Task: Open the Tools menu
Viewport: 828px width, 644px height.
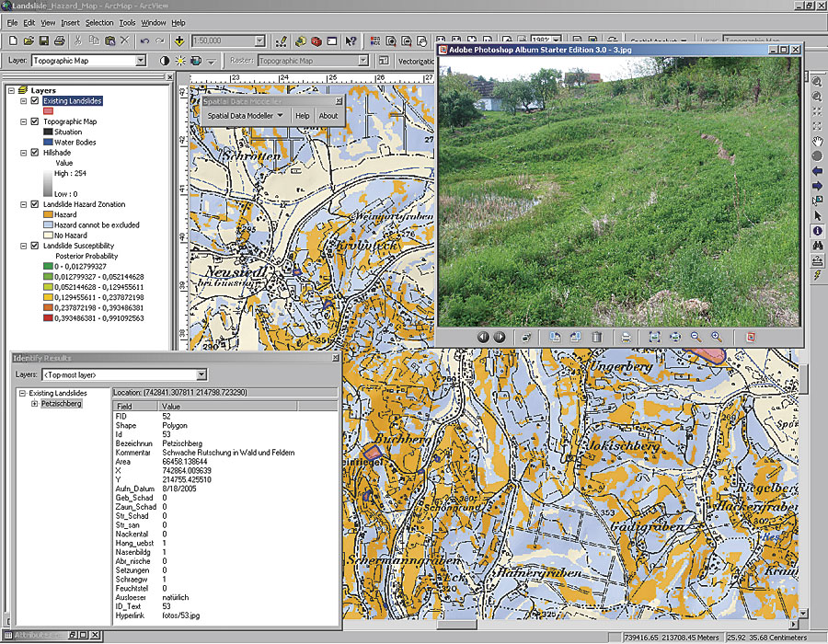Action: coord(127,22)
